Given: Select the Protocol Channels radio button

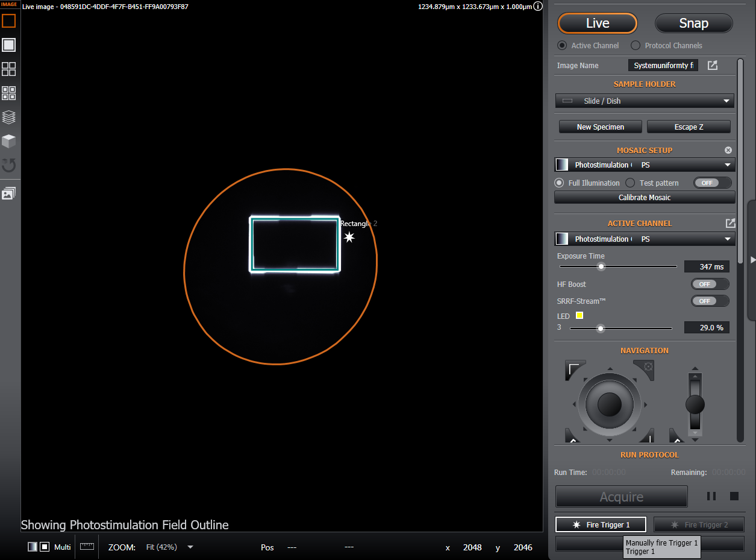Looking at the screenshot, I should [x=636, y=45].
